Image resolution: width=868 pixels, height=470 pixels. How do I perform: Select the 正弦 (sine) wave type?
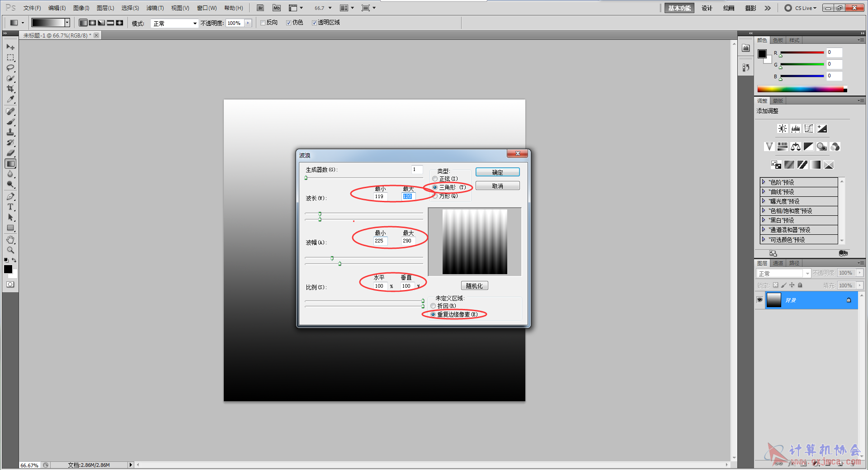click(435, 179)
